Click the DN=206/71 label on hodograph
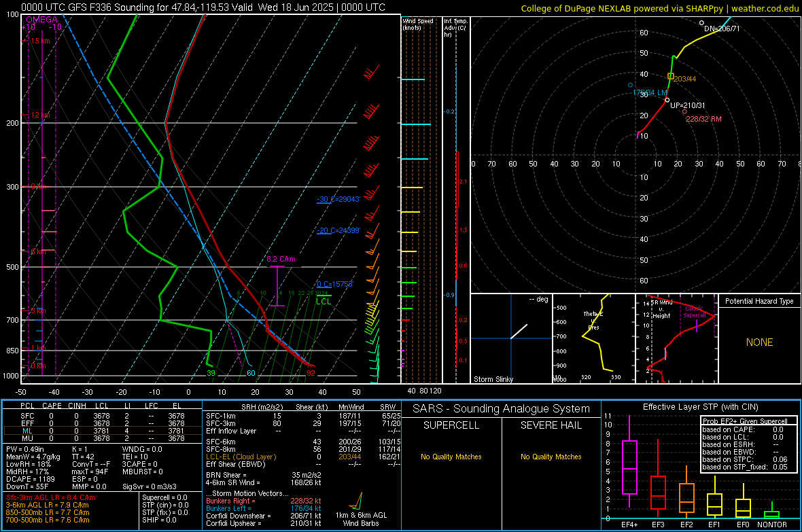 click(x=722, y=29)
